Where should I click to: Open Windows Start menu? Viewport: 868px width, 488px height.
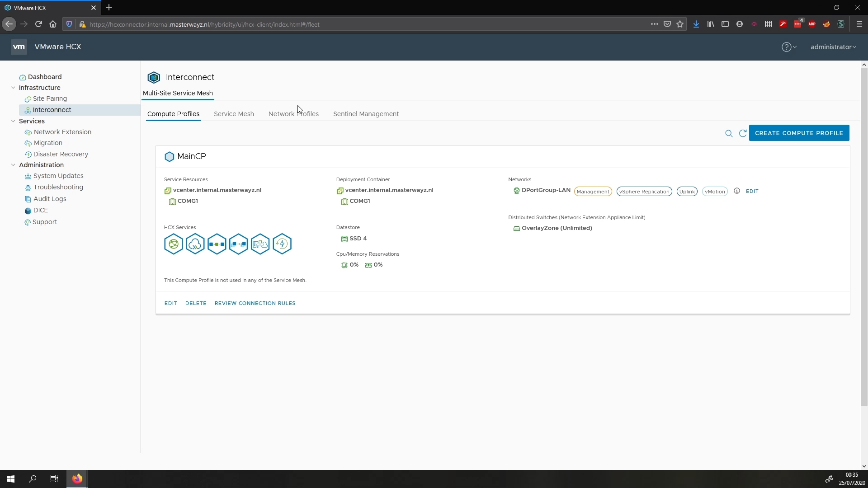tap(11, 479)
